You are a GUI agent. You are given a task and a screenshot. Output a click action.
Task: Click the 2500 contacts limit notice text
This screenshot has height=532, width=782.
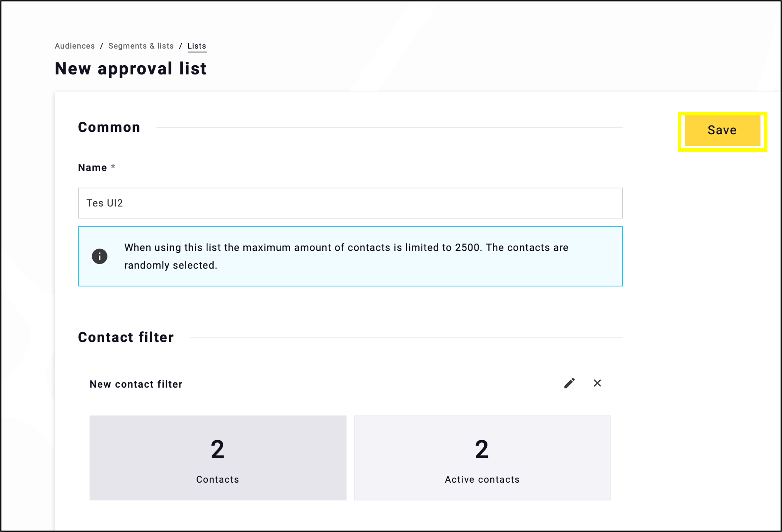click(x=346, y=256)
